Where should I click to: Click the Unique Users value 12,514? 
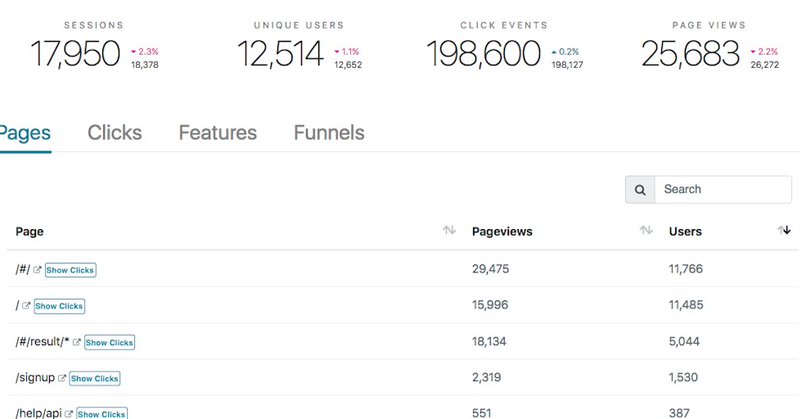281,54
